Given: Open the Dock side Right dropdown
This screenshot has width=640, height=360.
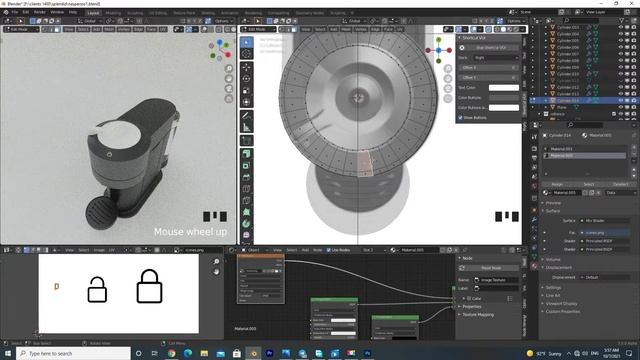Looking at the screenshot, I should click(496, 58).
